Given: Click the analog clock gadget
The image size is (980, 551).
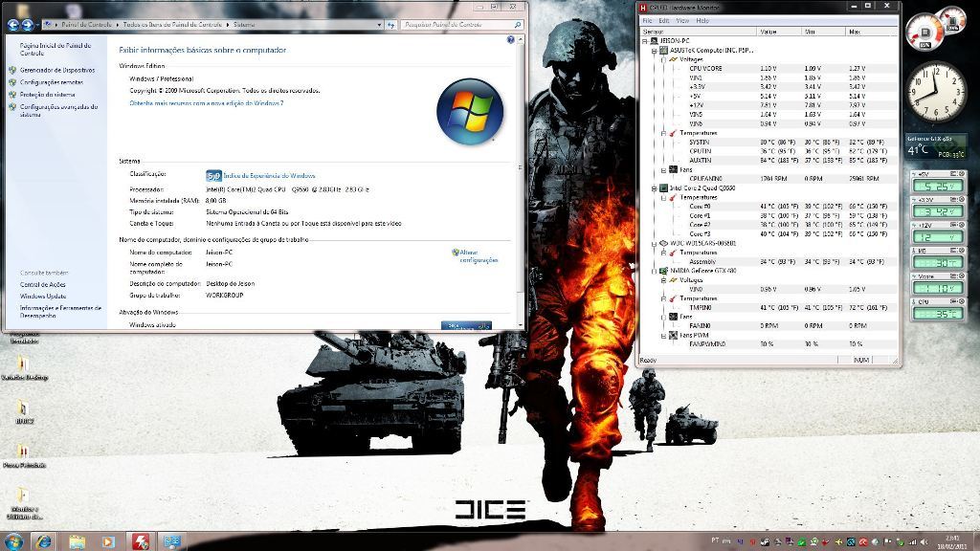Looking at the screenshot, I should [x=936, y=92].
